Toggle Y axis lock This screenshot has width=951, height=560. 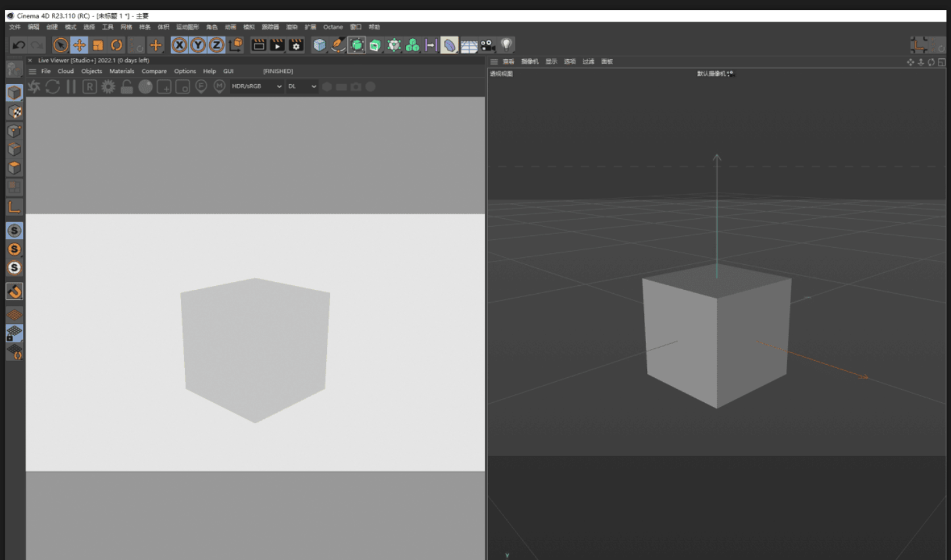click(198, 45)
